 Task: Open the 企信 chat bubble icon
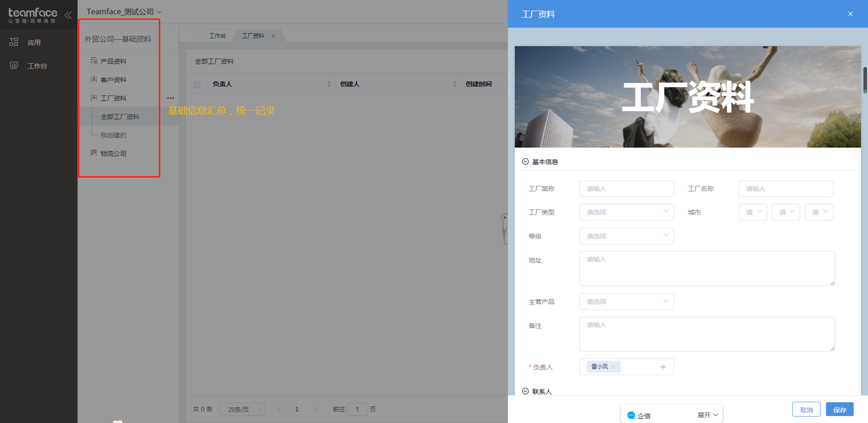(631, 415)
